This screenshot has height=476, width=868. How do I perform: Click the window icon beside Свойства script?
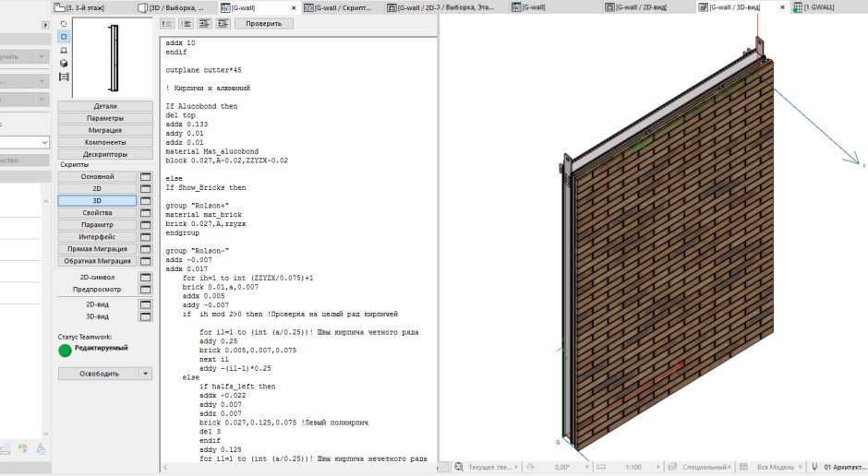pyautogui.click(x=145, y=212)
